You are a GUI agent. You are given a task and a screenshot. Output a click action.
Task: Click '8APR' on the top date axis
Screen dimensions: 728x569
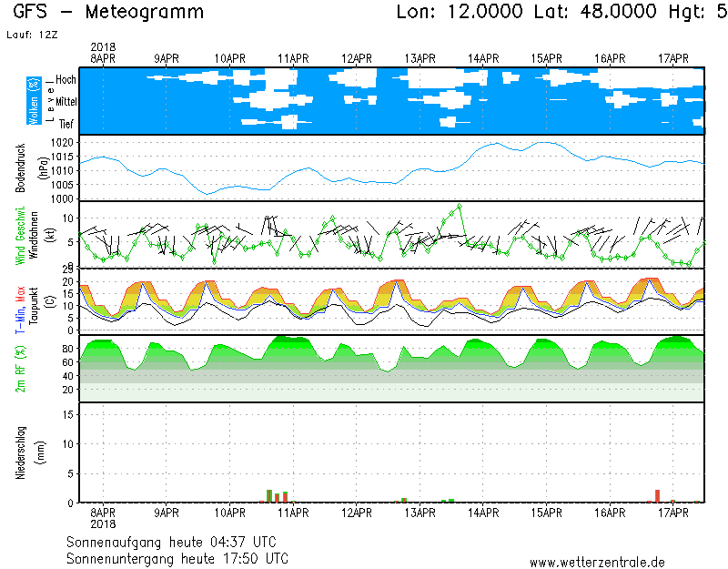pyautogui.click(x=103, y=59)
